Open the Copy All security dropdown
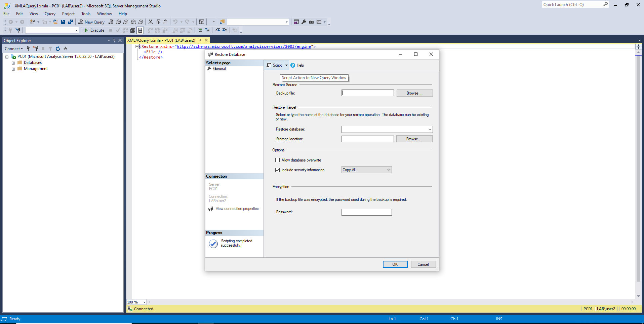The height and width of the screenshot is (324, 644). (366, 170)
